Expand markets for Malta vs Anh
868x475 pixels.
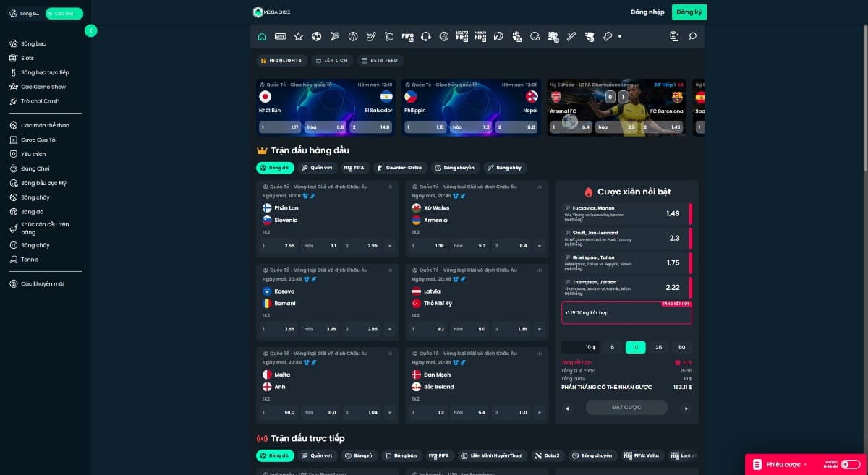click(x=390, y=412)
